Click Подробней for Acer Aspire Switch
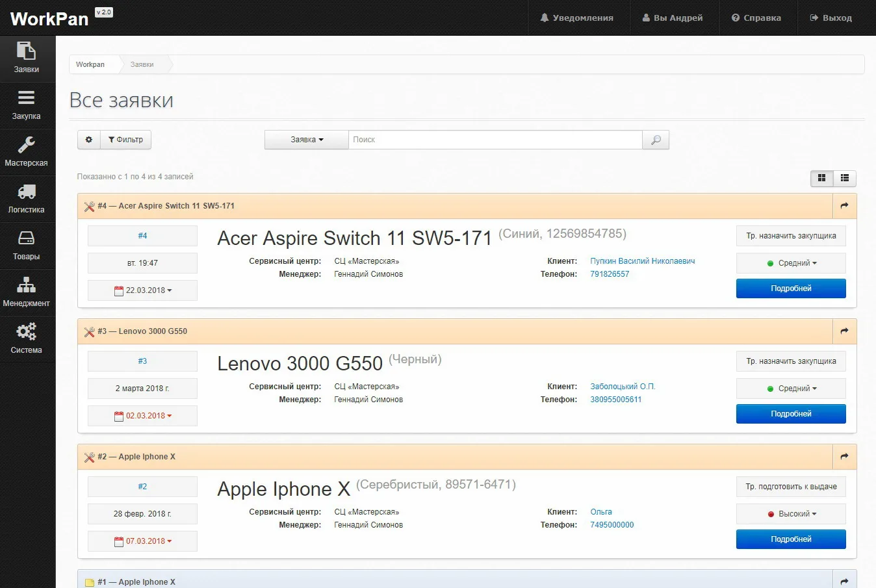This screenshot has height=588, width=876. [791, 288]
